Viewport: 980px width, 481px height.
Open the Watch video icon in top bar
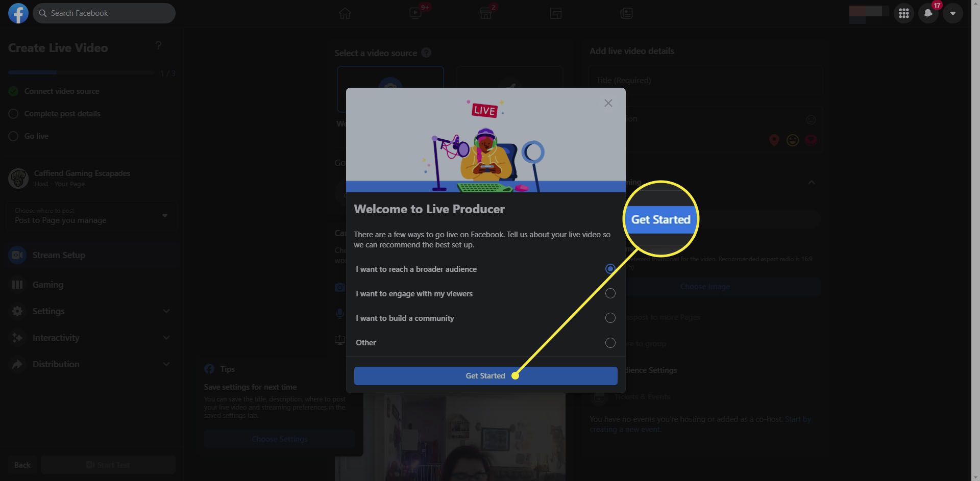pos(415,13)
